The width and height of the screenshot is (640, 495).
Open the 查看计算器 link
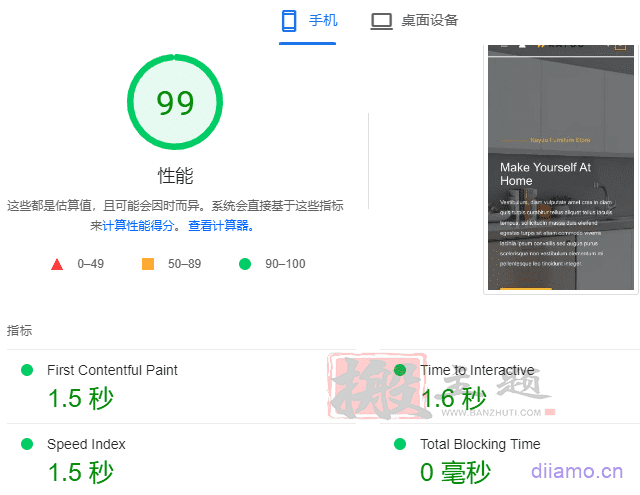[x=221, y=226]
